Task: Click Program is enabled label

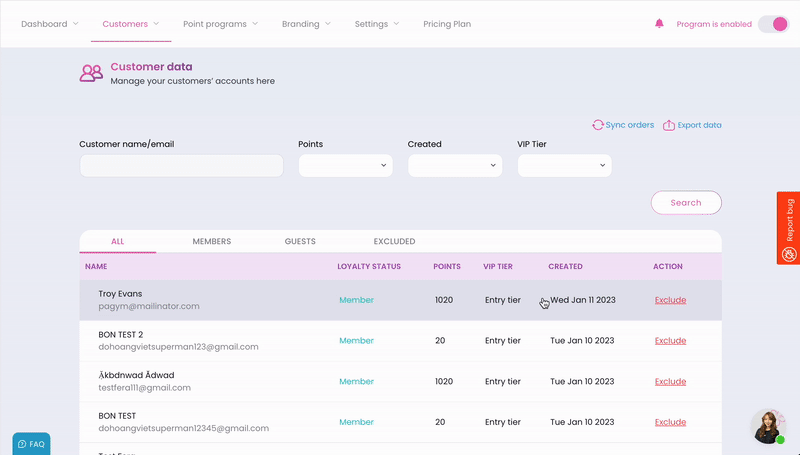Action: pyautogui.click(x=714, y=24)
